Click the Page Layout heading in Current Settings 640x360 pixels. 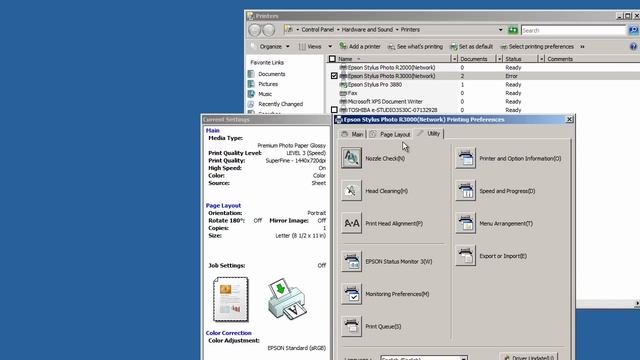pyautogui.click(x=223, y=205)
